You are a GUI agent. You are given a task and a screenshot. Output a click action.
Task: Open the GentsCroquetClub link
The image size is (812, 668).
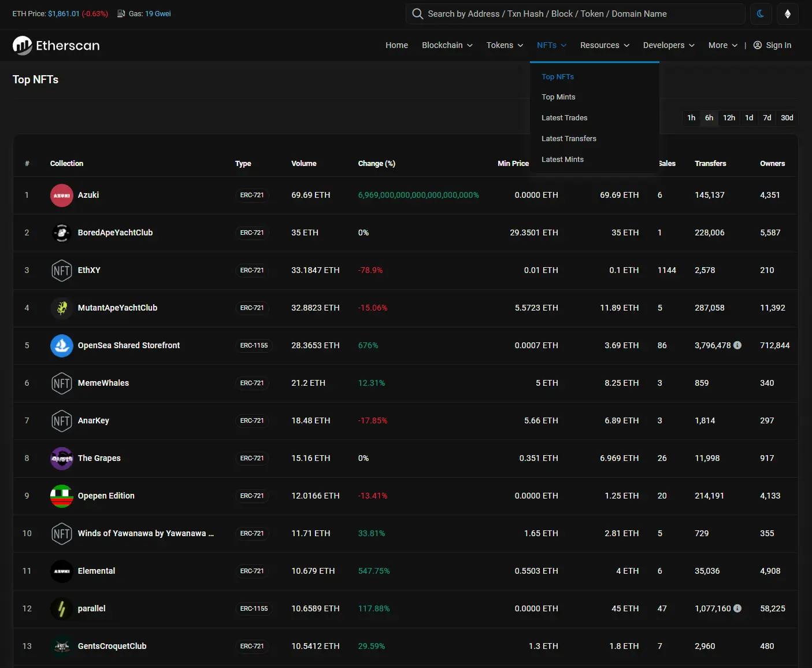112,646
